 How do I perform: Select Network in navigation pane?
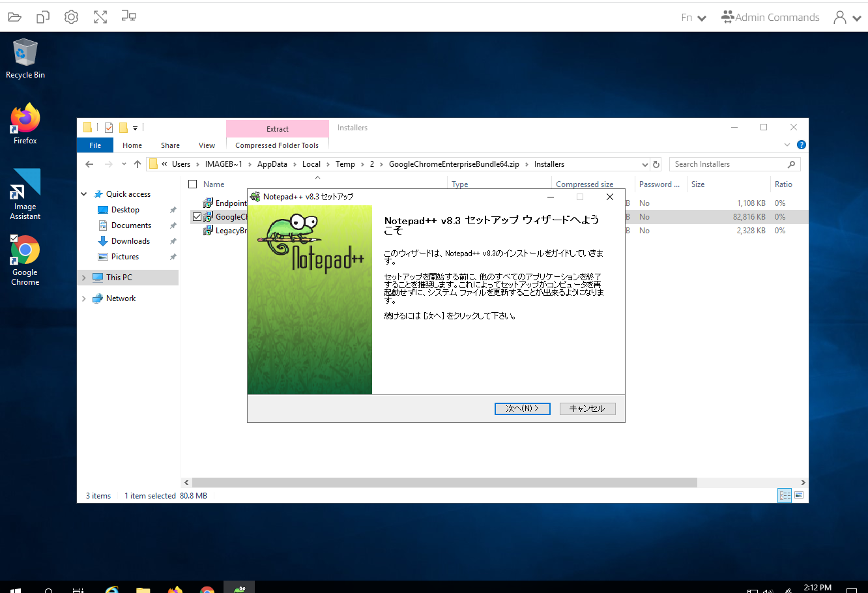click(121, 298)
